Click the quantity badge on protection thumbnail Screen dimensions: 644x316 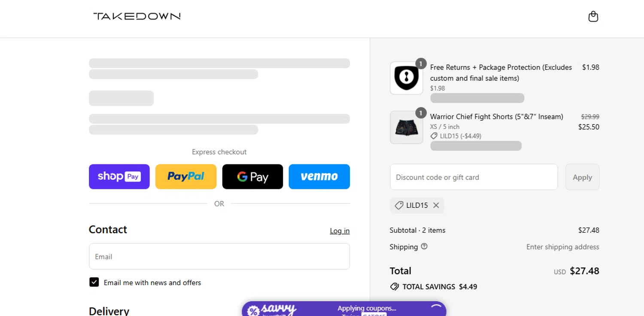click(421, 64)
